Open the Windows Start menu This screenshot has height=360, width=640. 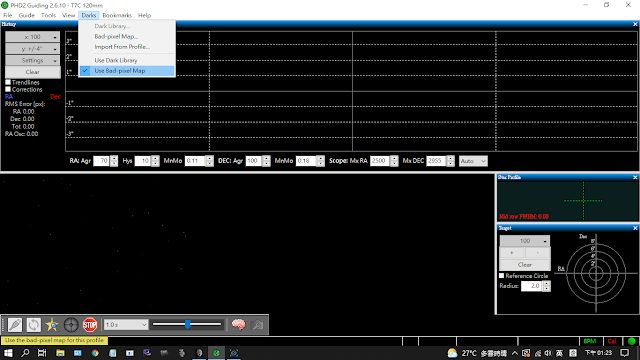click(x=8, y=353)
